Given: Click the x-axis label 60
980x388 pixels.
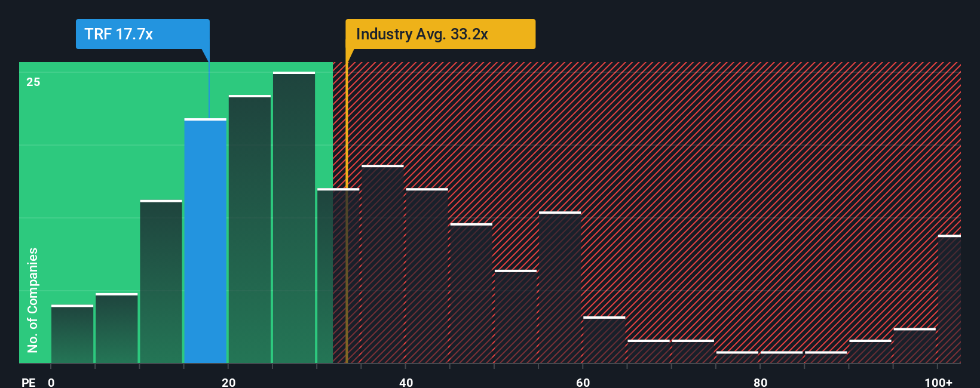Looking at the screenshot, I should tap(583, 382).
